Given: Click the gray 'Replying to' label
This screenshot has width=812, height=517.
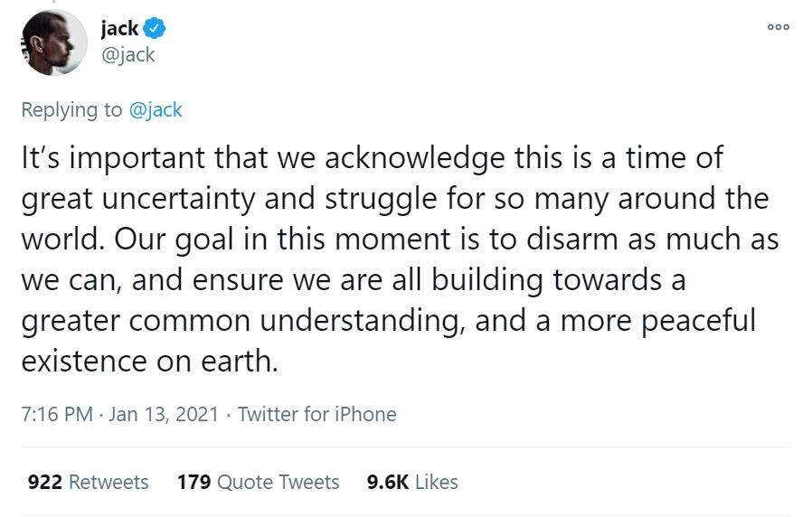Looking at the screenshot, I should (x=71, y=109).
